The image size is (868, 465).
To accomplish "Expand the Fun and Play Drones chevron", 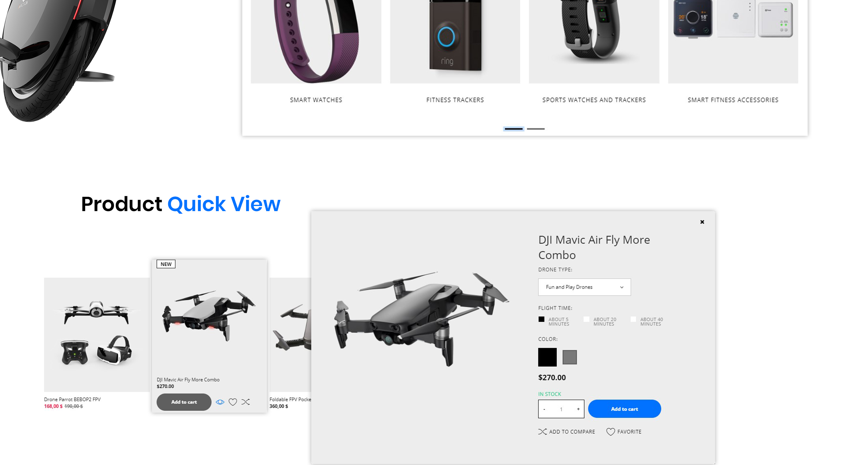I will point(622,287).
